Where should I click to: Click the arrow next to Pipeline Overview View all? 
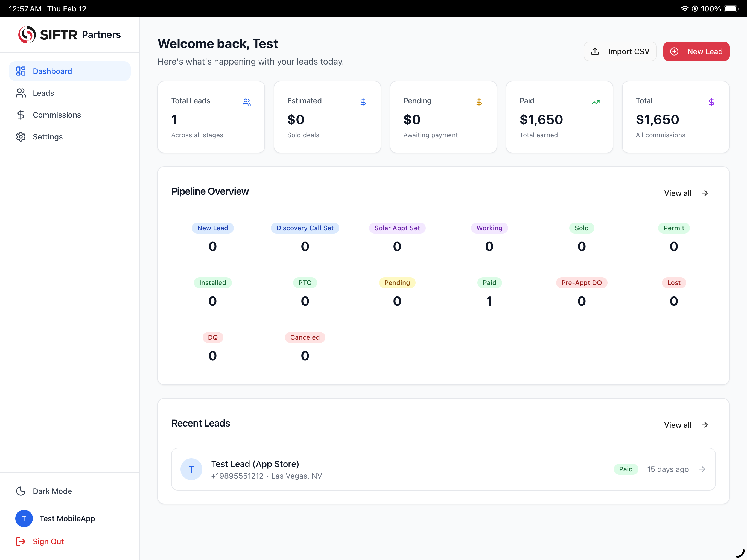(x=704, y=193)
